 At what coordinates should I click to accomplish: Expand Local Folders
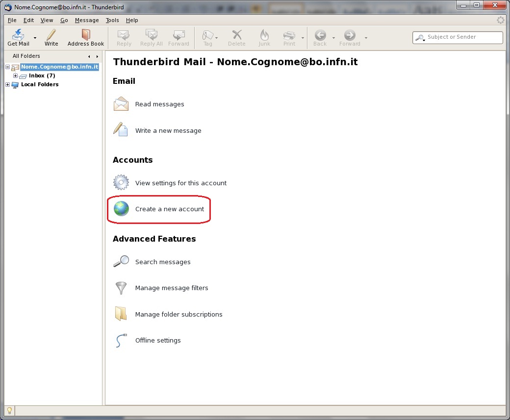pyautogui.click(x=7, y=84)
